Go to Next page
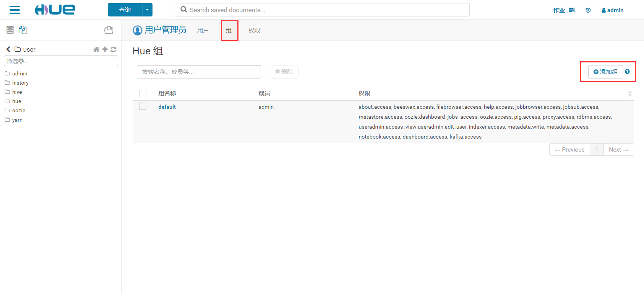Viewport: 644px width, 294px height. [618, 150]
